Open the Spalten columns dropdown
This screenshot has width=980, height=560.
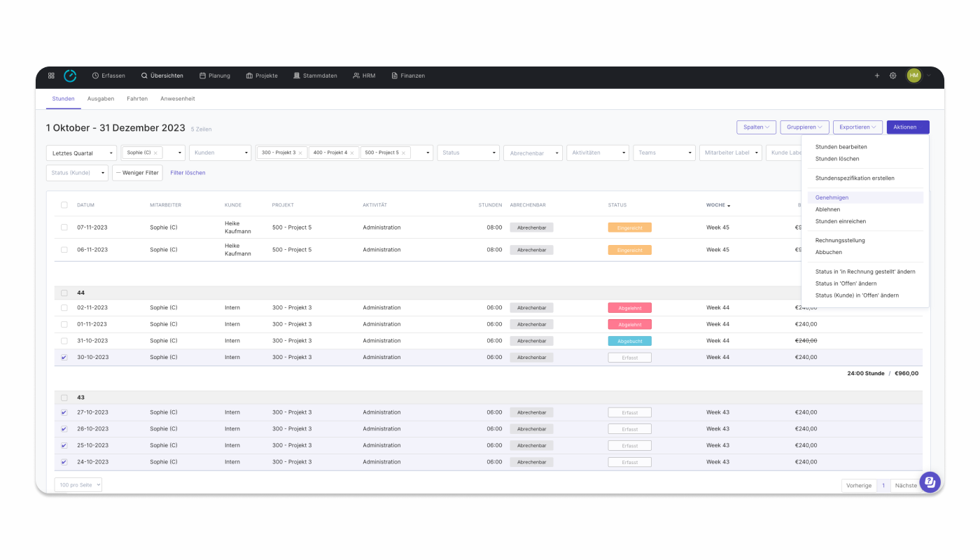[x=756, y=127]
